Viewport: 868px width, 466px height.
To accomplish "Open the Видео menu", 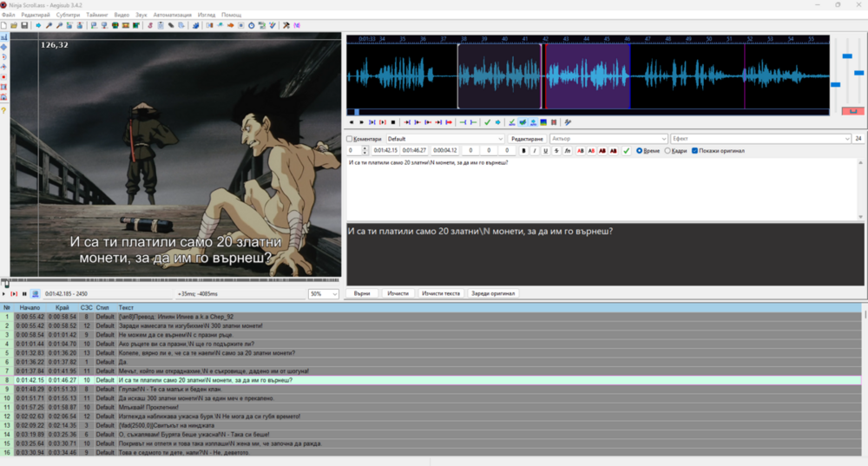I will (122, 15).
